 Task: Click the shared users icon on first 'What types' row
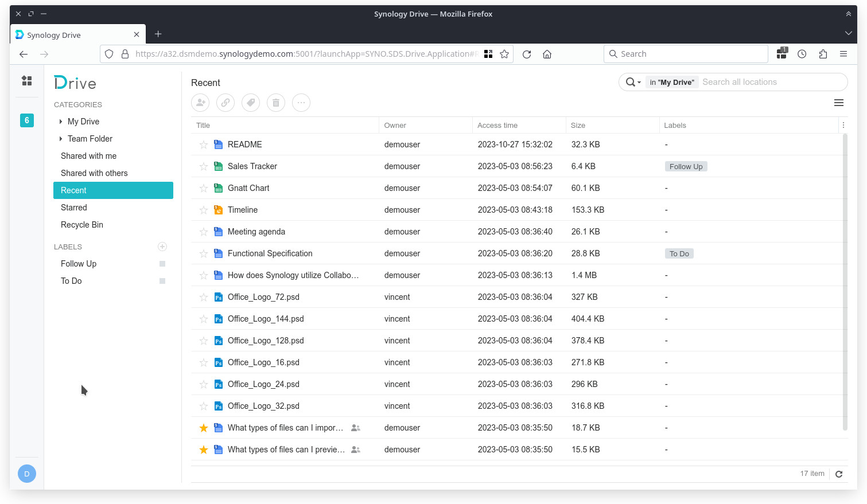tap(356, 428)
